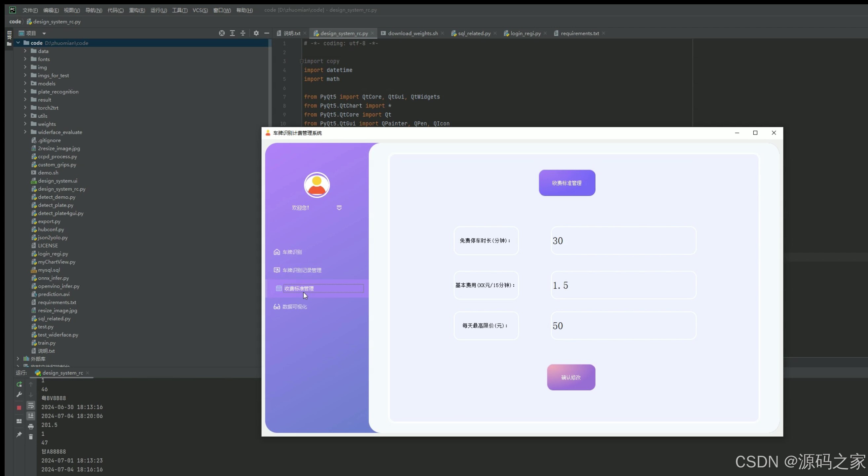Switch to requirements.txt editor tab
868x476 pixels.
pos(580,33)
